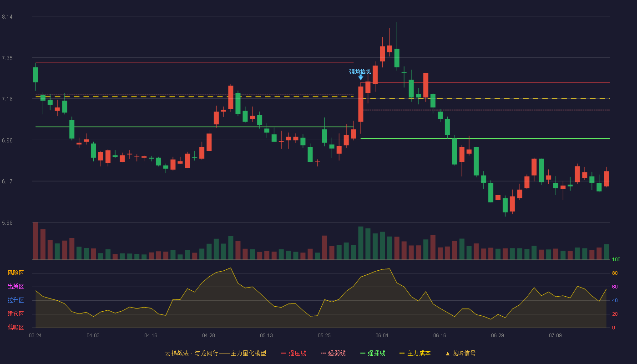Click the 拉升区 zone label

[15, 300]
